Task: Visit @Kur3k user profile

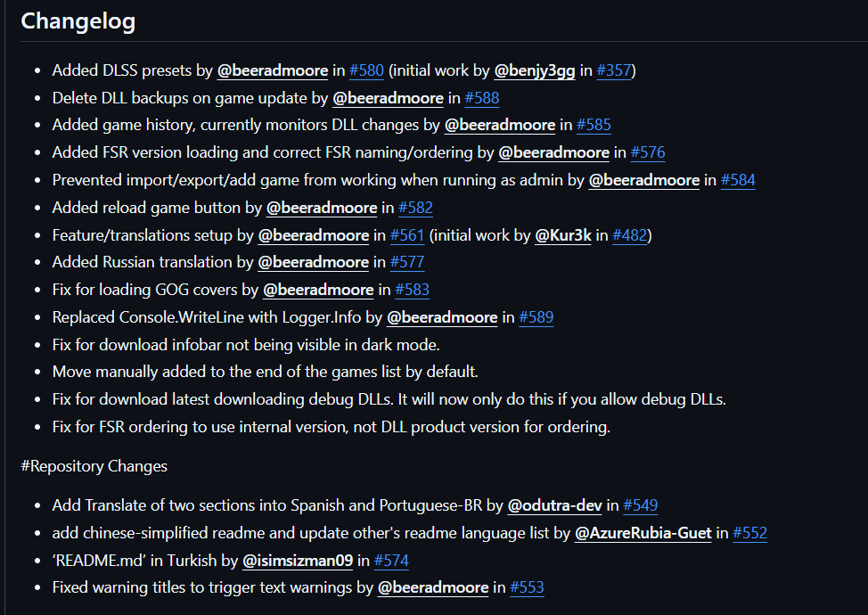Action: click(562, 235)
